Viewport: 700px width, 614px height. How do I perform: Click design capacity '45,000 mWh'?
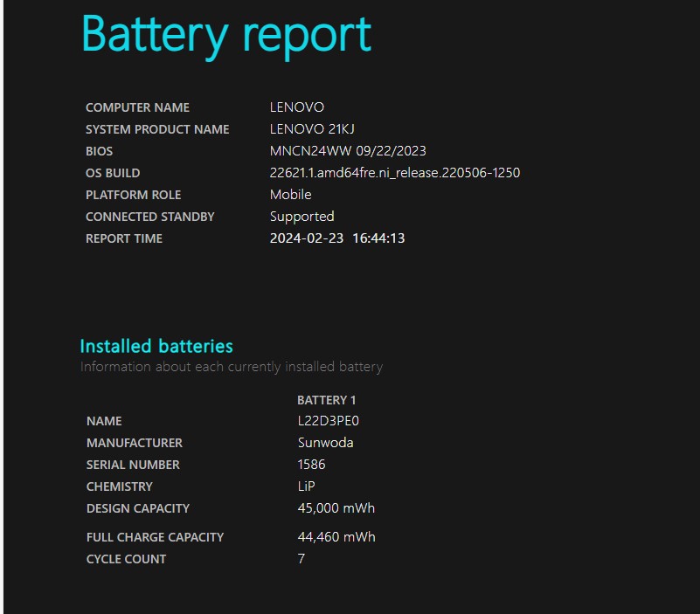[336, 508]
